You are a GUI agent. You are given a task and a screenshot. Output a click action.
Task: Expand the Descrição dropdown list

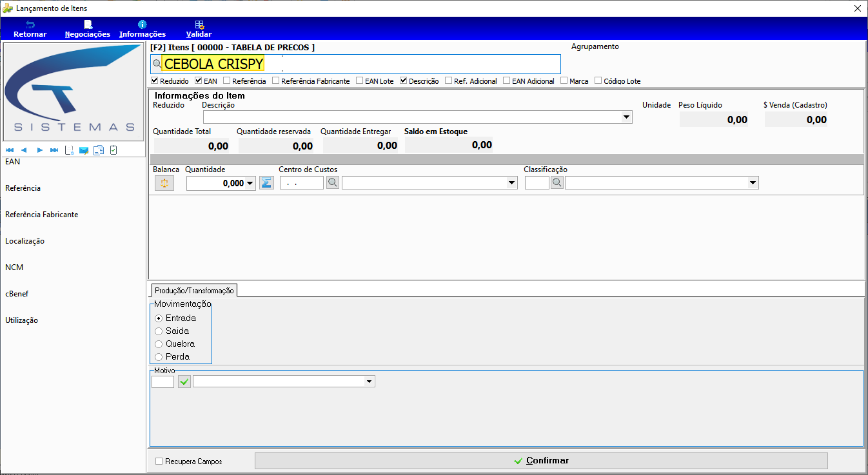tap(626, 117)
